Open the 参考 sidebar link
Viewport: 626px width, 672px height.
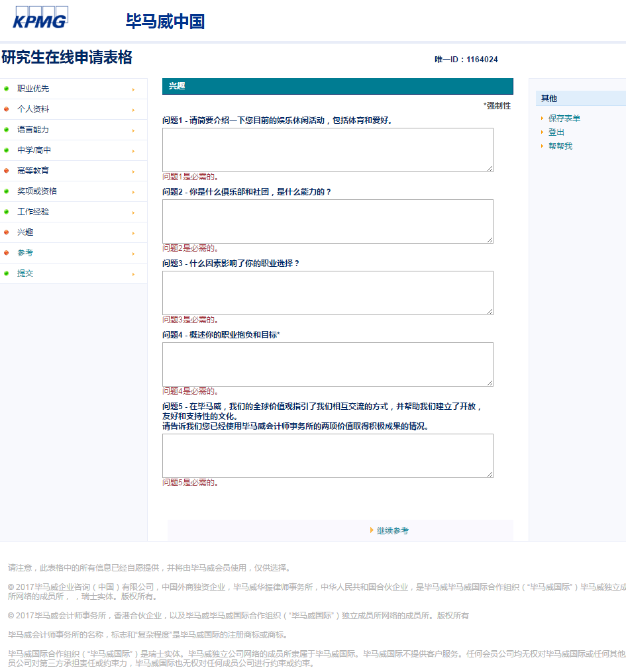pos(25,254)
